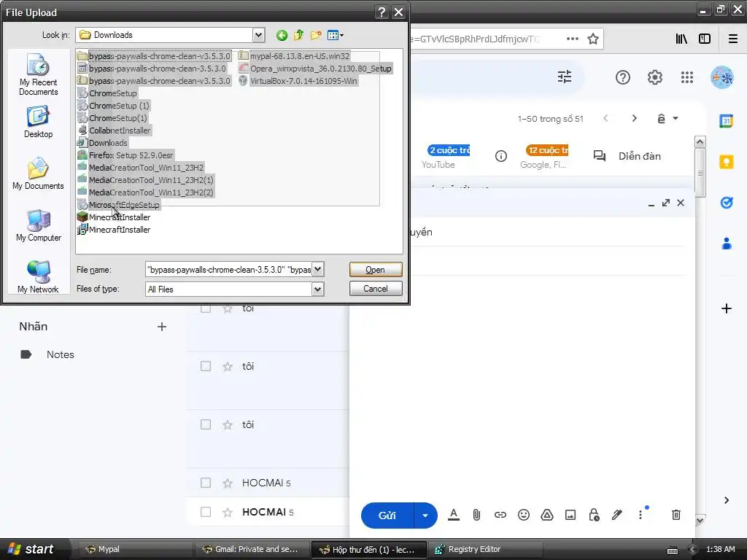Get add-ons plus icon in side panel
Image resolution: width=747 pixels, height=560 pixels.
tap(726, 308)
